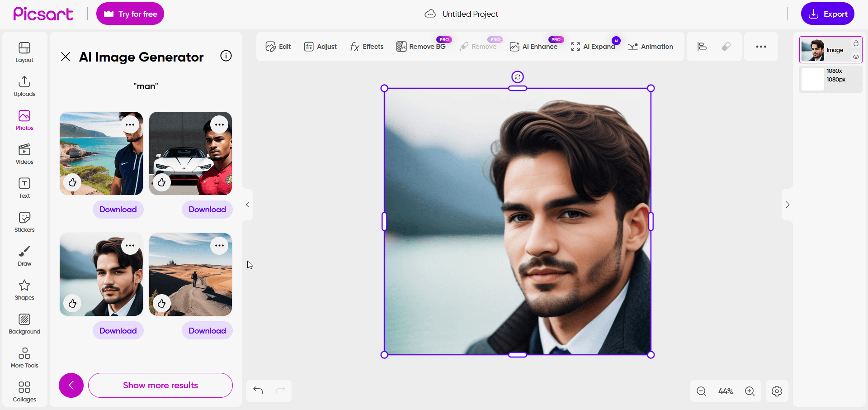Open the Draw tool

pos(24,255)
